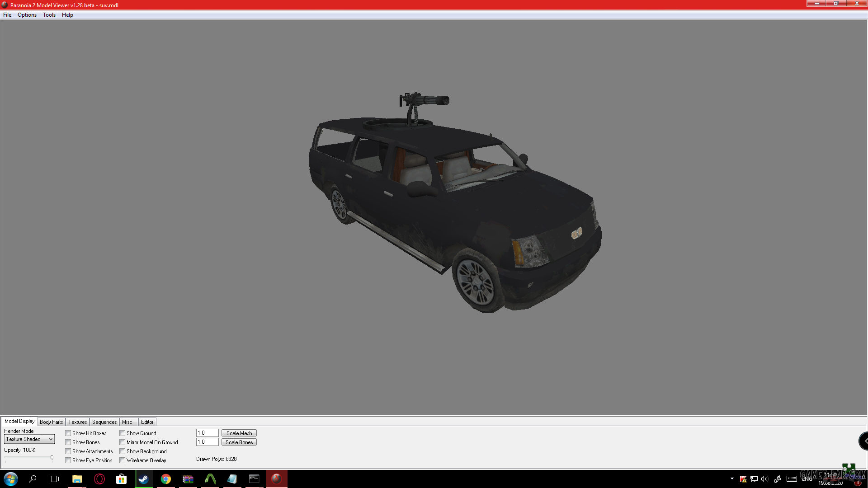Viewport: 868px width, 488px height.
Task: Open the File menu
Action: [x=7, y=15]
